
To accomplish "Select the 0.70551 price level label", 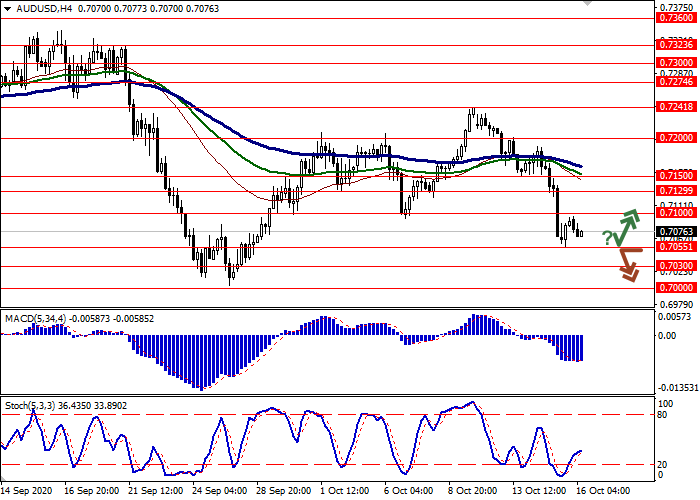I will pyautogui.click(x=676, y=247).
